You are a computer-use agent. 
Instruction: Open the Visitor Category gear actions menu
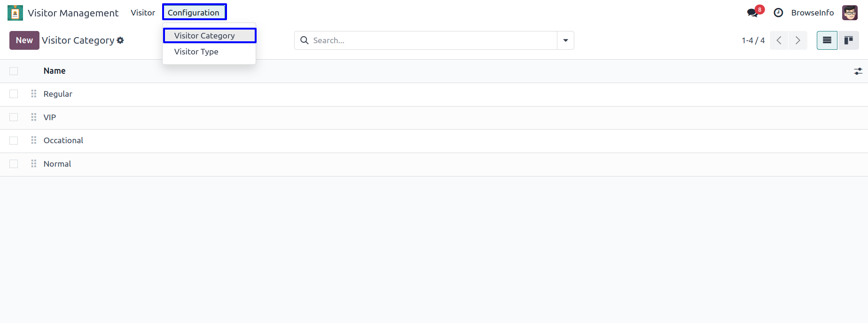(x=120, y=40)
